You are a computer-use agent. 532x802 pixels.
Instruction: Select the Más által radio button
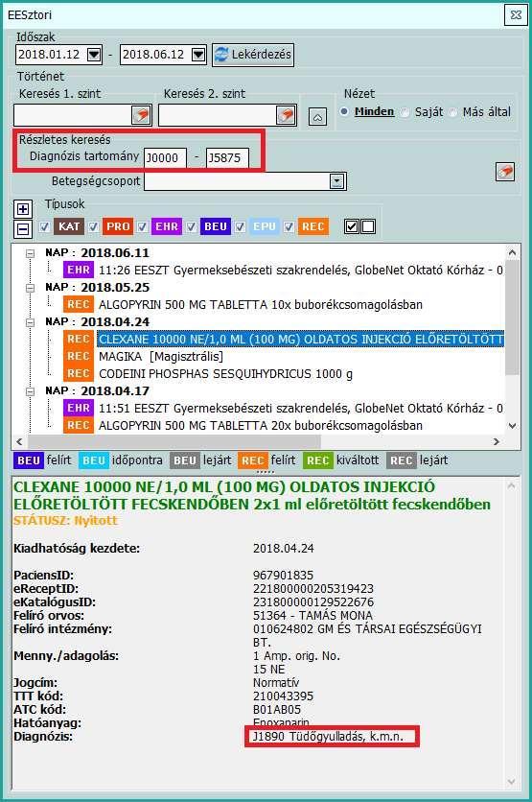[x=452, y=112]
